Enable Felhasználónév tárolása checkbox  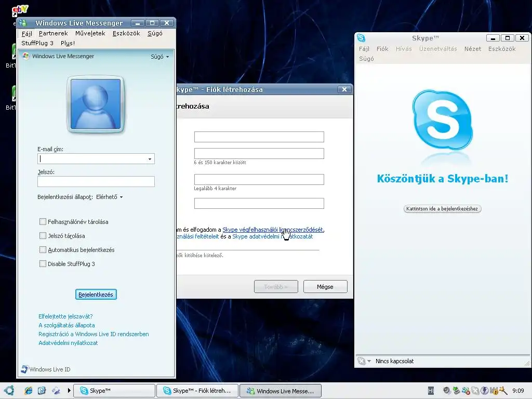pyautogui.click(x=43, y=221)
